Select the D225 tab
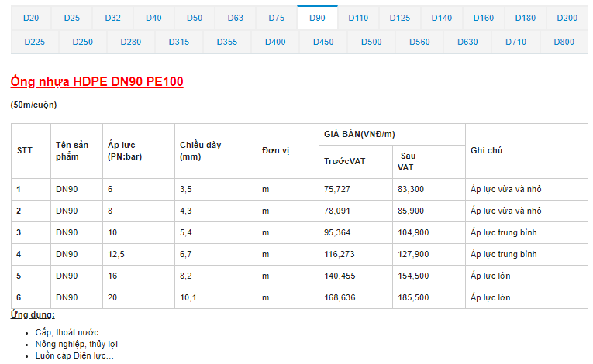 point(35,42)
